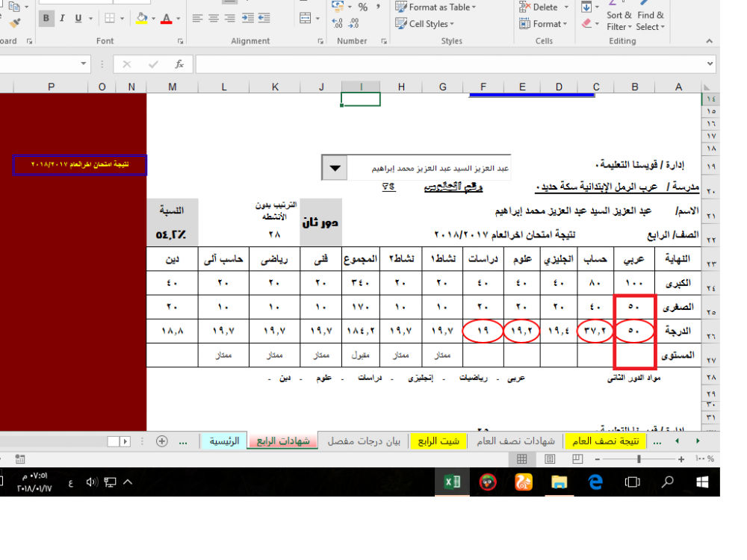Click the Borders icon
The height and width of the screenshot is (560, 747).
click(x=110, y=19)
